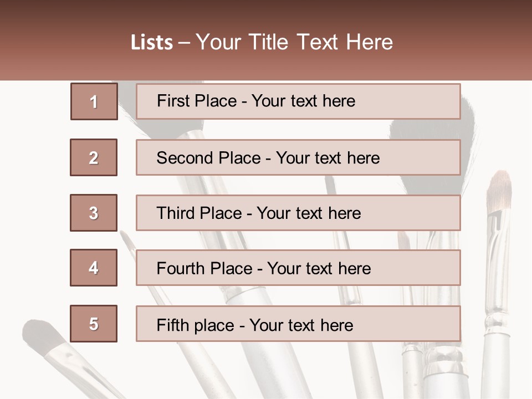
Task: Click the 'Your Title Text Here' title text
Action: click(x=294, y=42)
